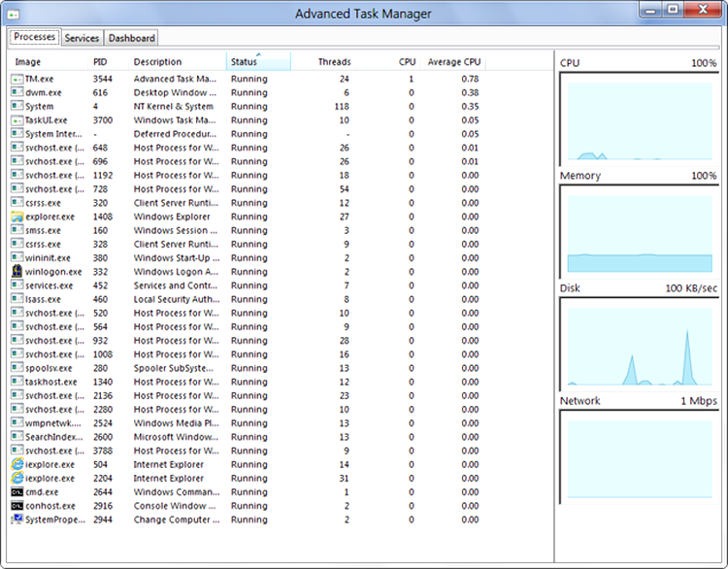Open the Dashboard tab
Image resolution: width=728 pixels, height=569 pixels.
click(x=131, y=38)
